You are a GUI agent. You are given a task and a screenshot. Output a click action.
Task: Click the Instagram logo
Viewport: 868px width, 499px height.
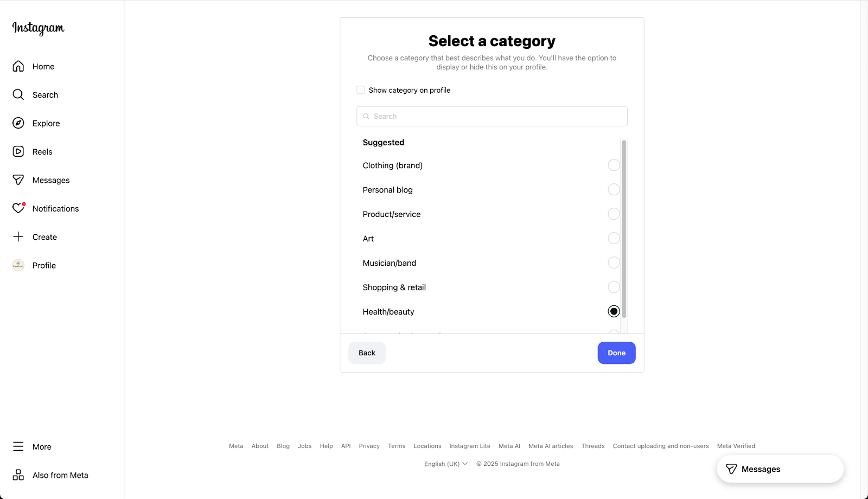pos(38,28)
